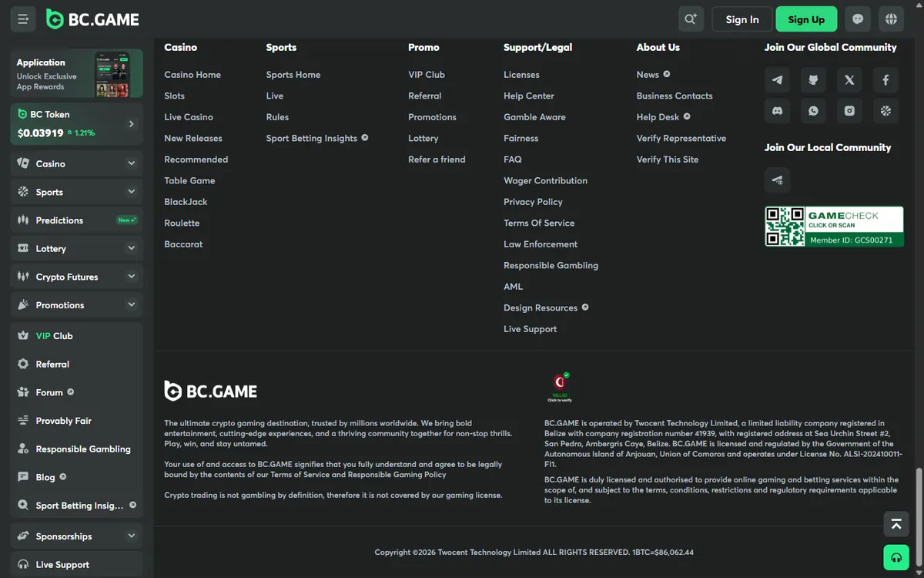Open the Licenses footer link

coord(521,75)
